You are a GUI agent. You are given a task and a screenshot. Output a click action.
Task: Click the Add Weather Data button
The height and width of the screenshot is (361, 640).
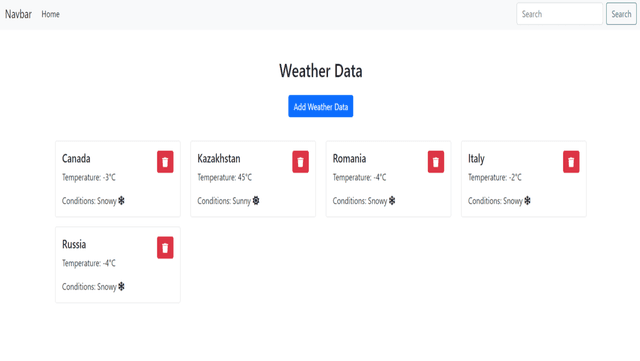pos(320,106)
